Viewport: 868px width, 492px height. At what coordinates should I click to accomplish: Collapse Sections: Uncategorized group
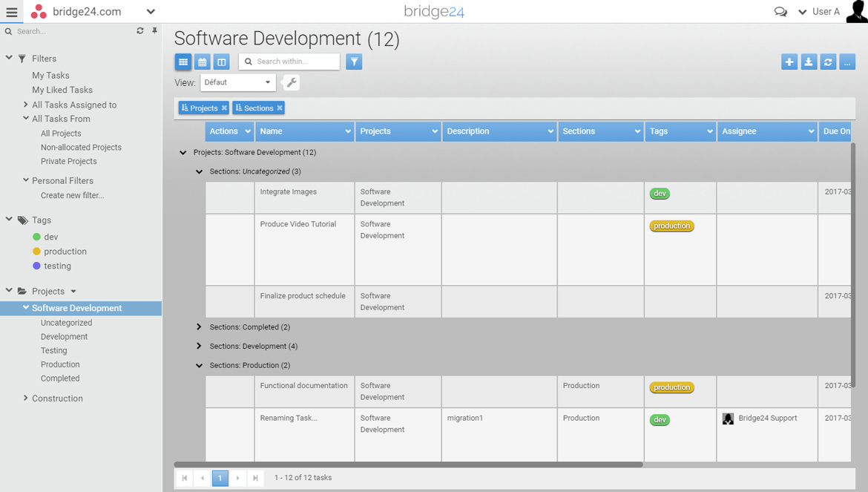coord(200,171)
